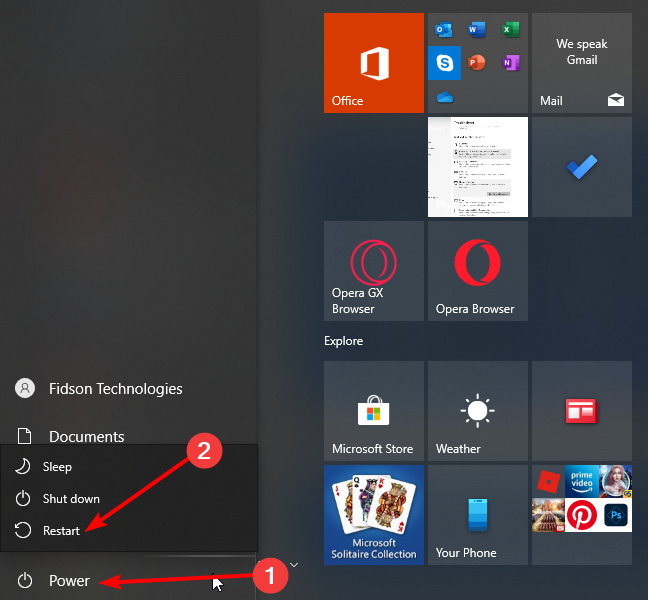Choose Restart from the power menu
The image size is (648, 600).
point(129,531)
